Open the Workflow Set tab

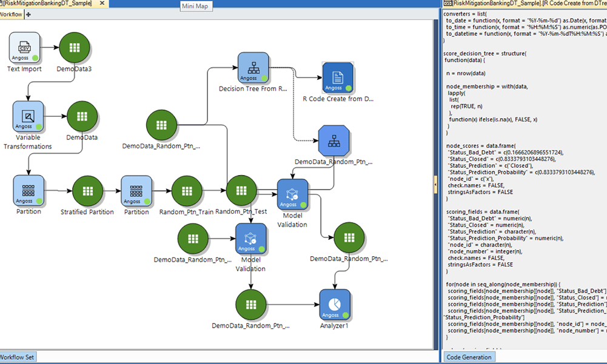tap(18, 357)
